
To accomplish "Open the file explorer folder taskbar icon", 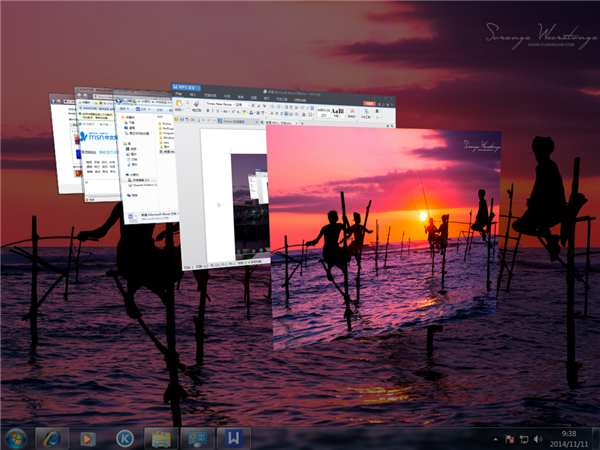I will pos(160,438).
